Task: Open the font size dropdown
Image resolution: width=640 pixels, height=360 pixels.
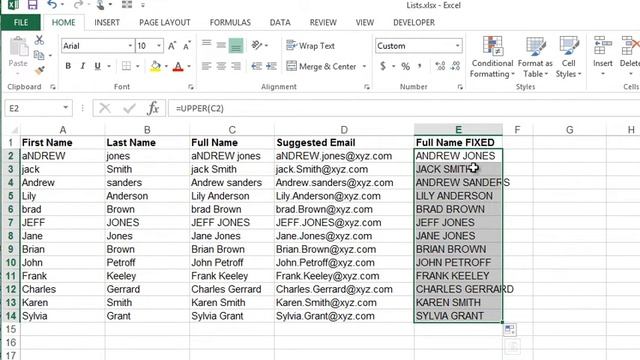Action: click(x=159, y=46)
